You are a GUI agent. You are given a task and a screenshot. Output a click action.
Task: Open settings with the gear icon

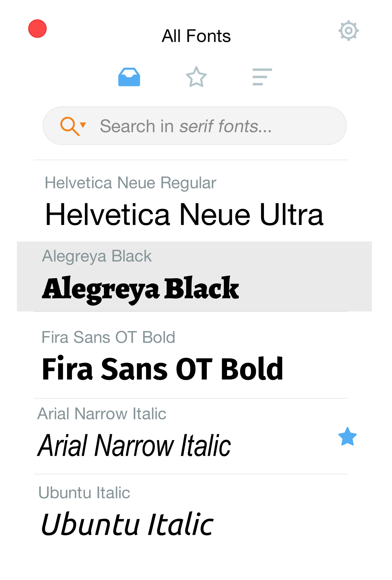point(349,31)
